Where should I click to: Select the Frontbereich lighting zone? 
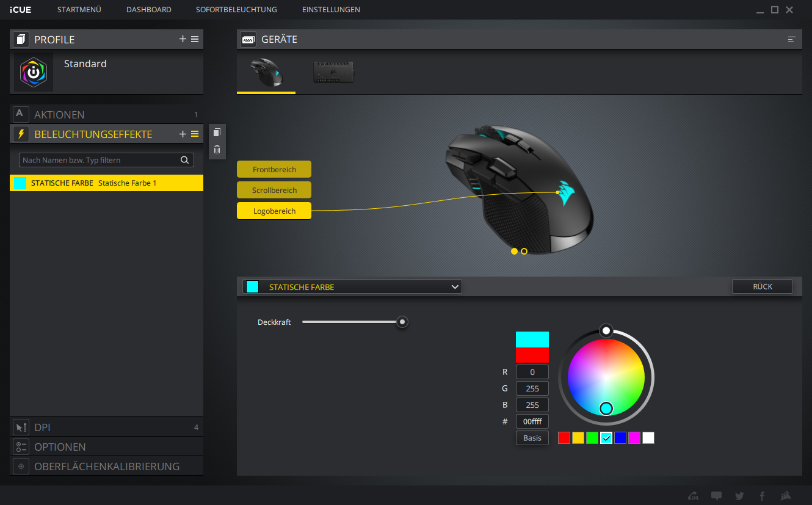(274, 169)
